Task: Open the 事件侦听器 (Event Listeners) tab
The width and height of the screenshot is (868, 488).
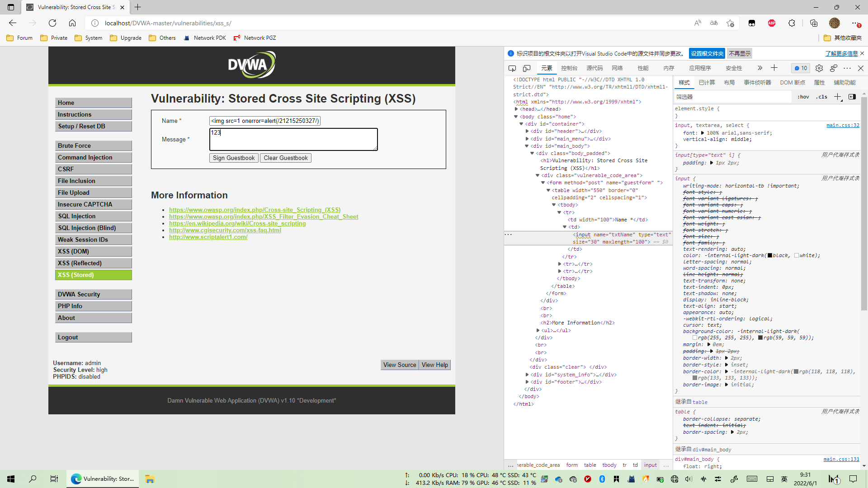Action: [757, 83]
